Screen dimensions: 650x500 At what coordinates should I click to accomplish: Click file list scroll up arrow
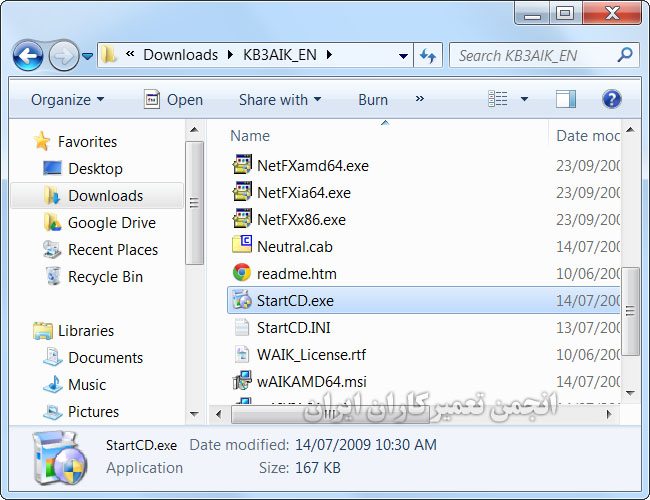(x=631, y=130)
